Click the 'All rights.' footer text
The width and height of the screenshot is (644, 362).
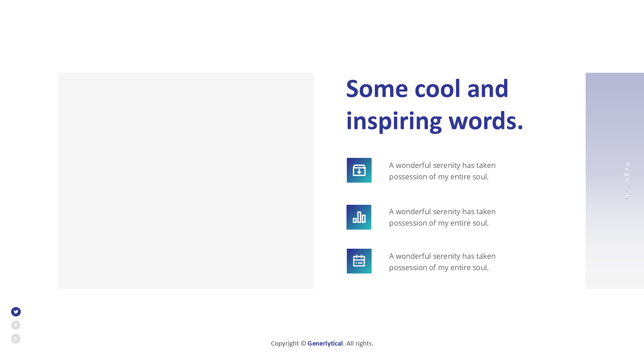pyautogui.click(x=360, y=344)
